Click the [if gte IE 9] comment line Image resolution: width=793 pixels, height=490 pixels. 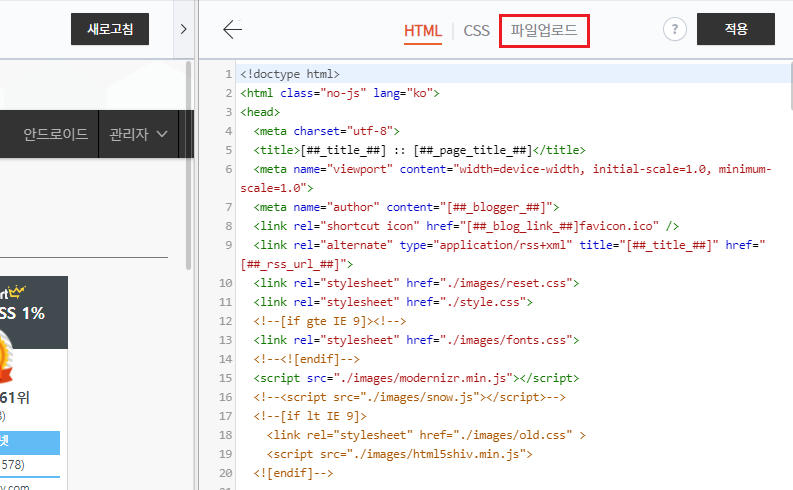click(x=329, y=321)
